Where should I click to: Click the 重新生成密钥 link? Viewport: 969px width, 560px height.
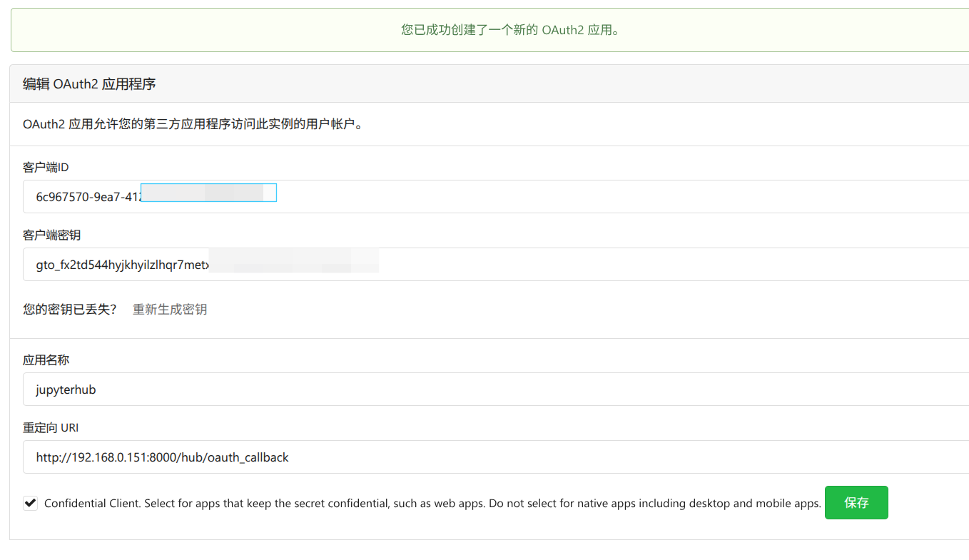click(x=170, y=310)
